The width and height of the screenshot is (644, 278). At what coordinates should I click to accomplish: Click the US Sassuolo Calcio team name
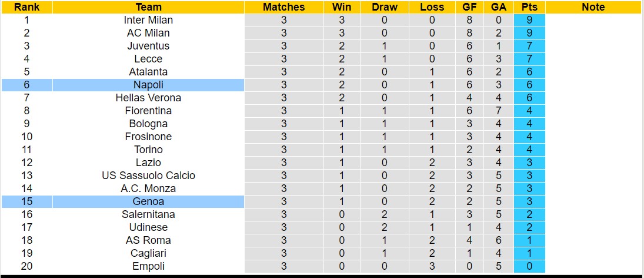(x=148, y=176)
